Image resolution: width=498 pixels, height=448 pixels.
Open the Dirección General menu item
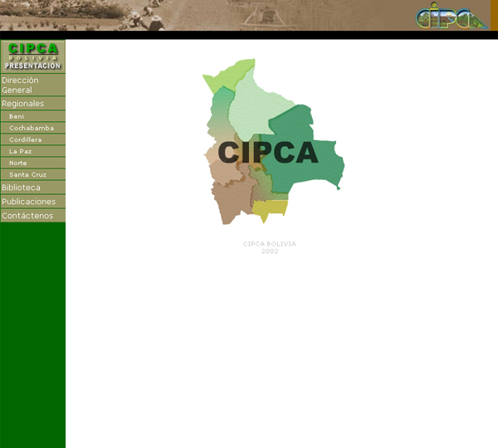pyautogui.click(x=32, y=85)
